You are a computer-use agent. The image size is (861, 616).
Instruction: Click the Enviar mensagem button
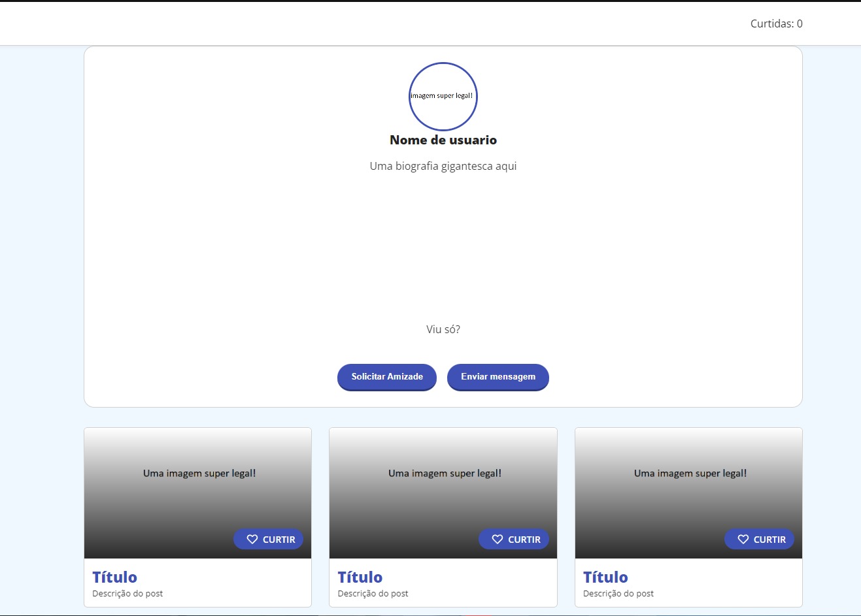(x=498, y=377)
